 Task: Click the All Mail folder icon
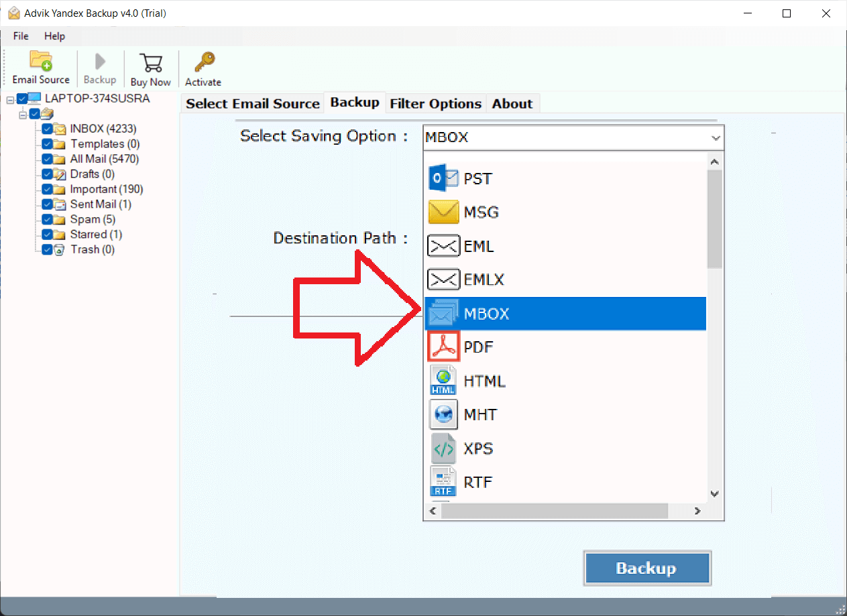coord(60,159)
